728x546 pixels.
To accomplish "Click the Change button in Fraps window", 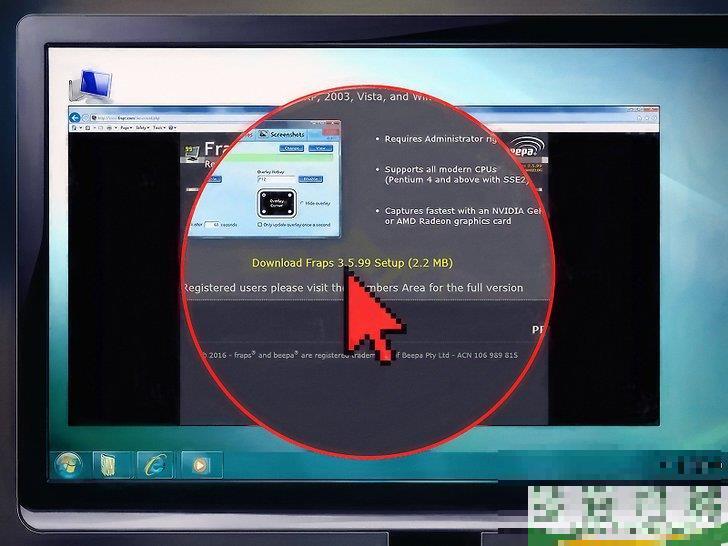I will click(x=292, y=147).
